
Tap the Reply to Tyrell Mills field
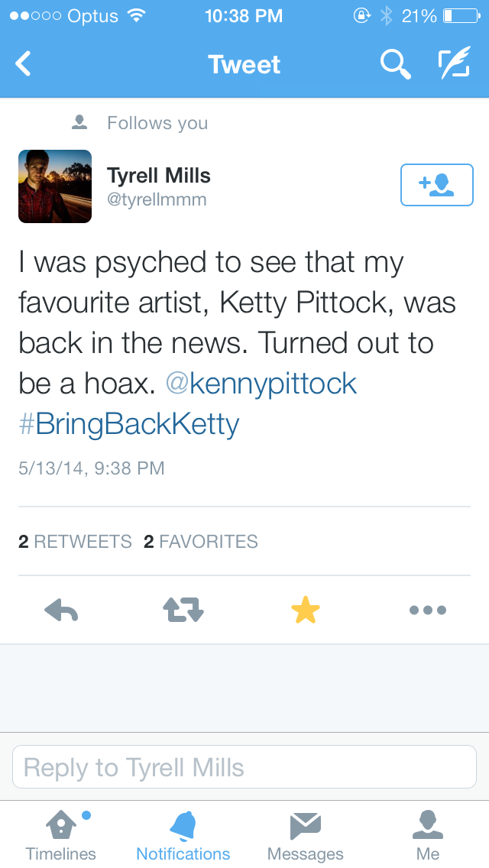click(x=244, y=767)
